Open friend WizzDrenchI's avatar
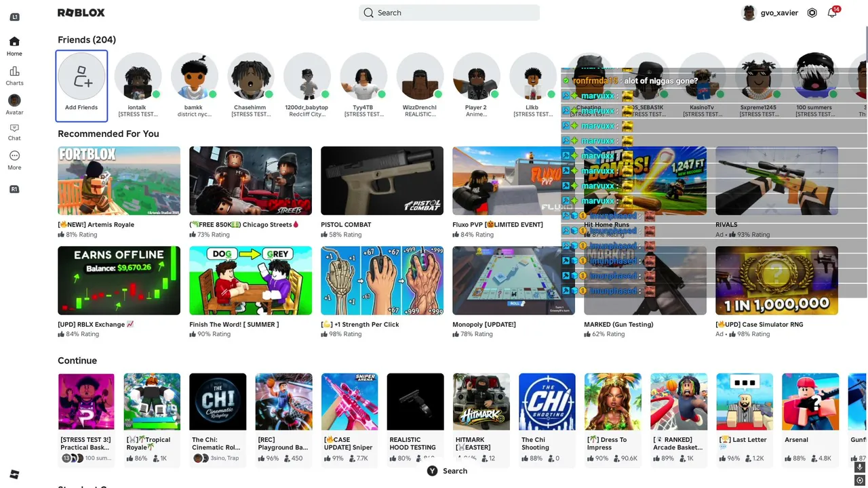Image resolution: width=868 pixels, height=488 pixels. [x=420, y=76]
